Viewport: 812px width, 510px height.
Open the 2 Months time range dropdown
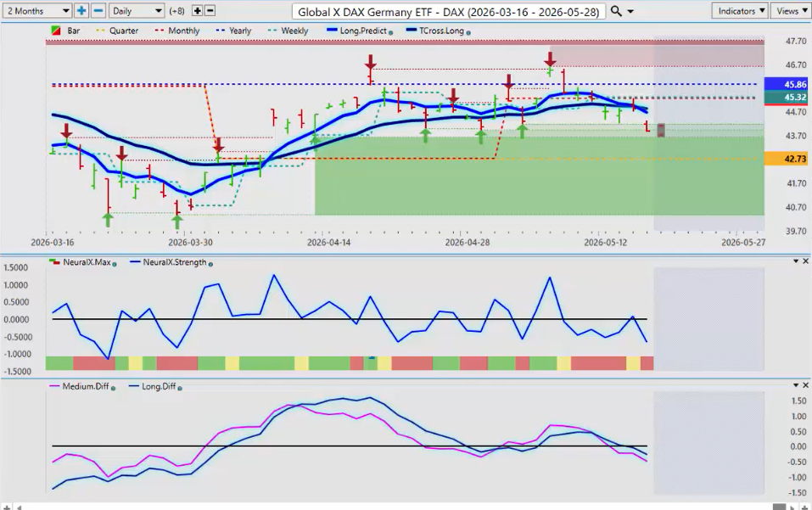pyautogui.click(x=36, y=10)
